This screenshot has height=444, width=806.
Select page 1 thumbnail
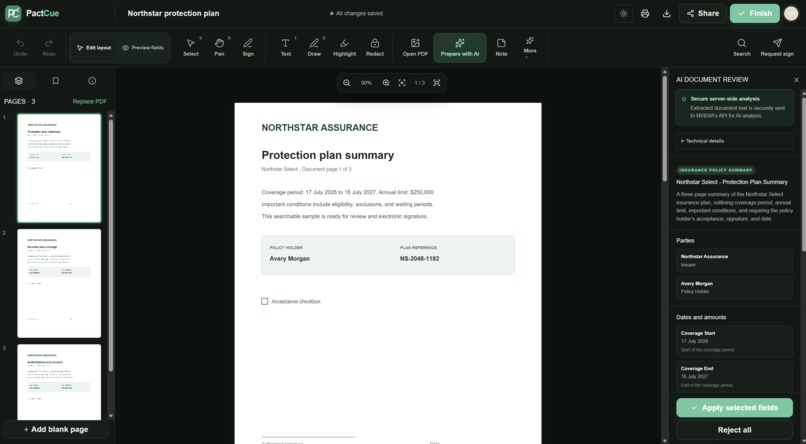pyautogui.click(x=59, y=168)
